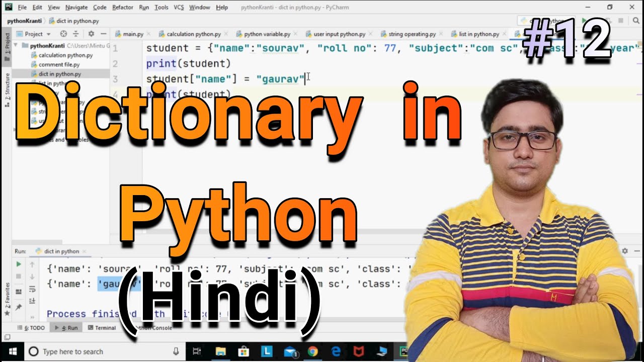Click the Search Everywhere magnifier icon

(636, 21)
